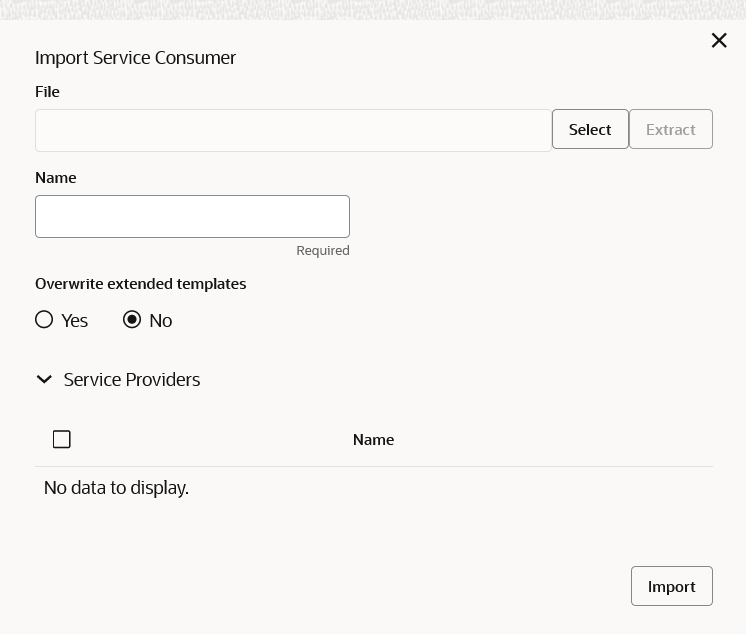The image size is (746, 634).
Task: Click the "Import Service Consumer" dialog title
Action: [x=136, y=58]
